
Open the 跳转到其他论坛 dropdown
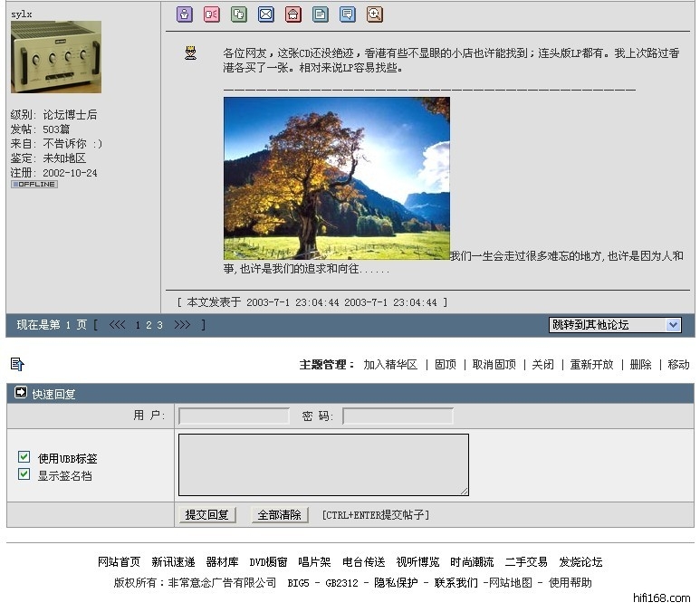pos(615,325)
